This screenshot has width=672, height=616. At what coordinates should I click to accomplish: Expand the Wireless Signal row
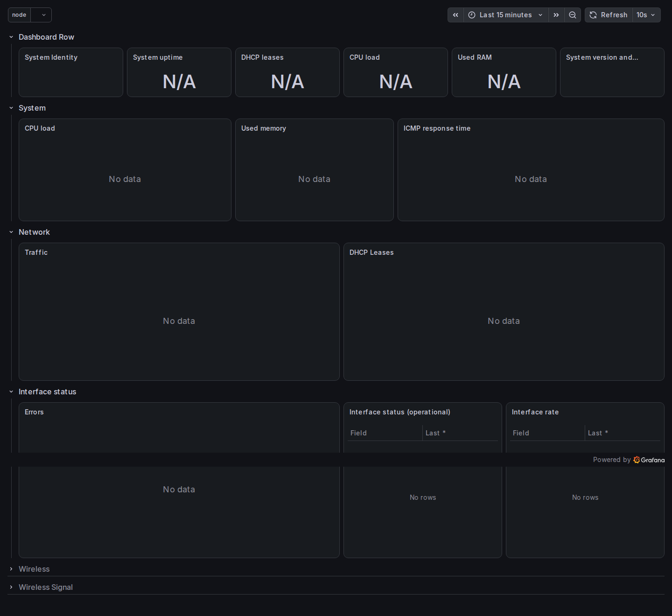click(x=11, y=587)
